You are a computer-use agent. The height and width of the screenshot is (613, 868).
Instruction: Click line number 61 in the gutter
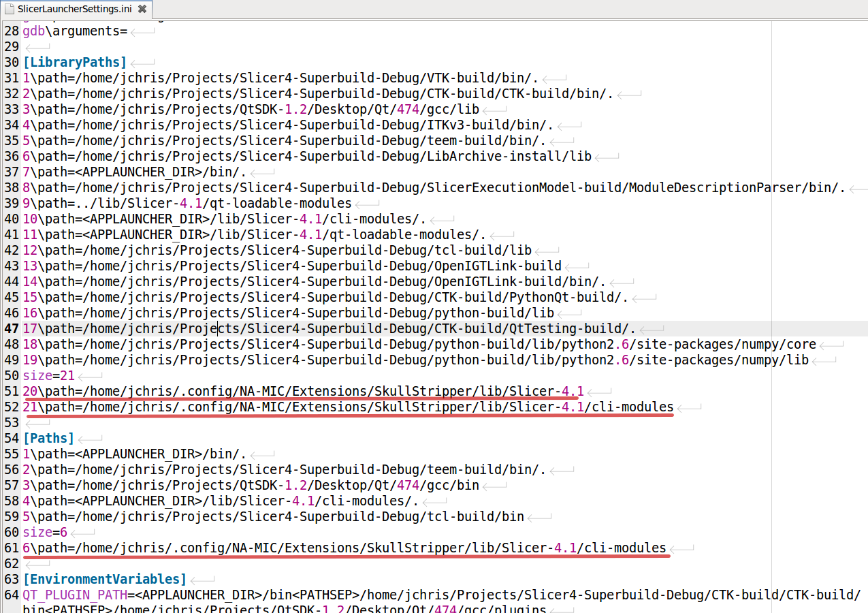pyautogui.click(x=11, y=548)
